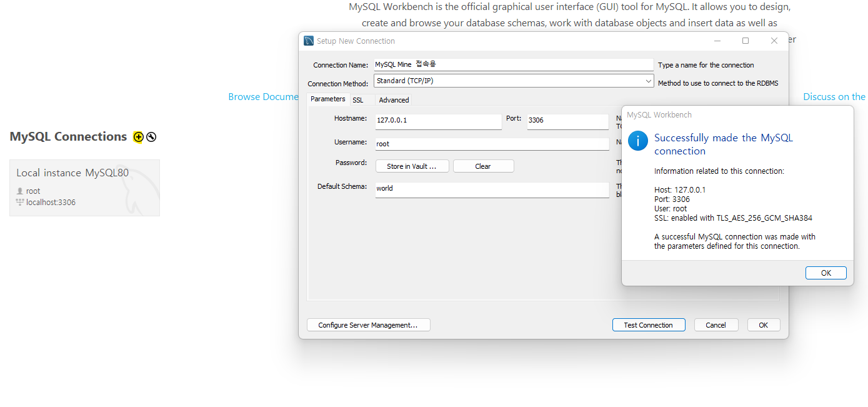Click the network icon beside localhost:3306
Image resolution: width=868 pixels, height=407 pixels.
pos(20,202)
